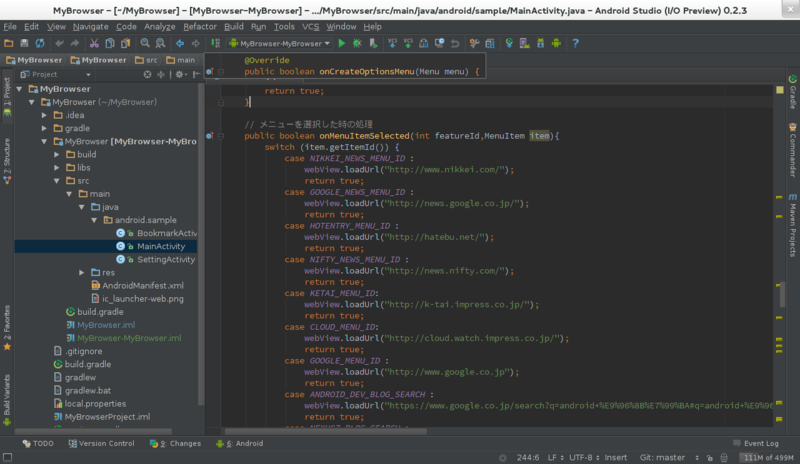The image size is (800, 464).
Task: Click the memory indicator 111M of 499M
Action: pyautogui.click(x=768, y=458)
